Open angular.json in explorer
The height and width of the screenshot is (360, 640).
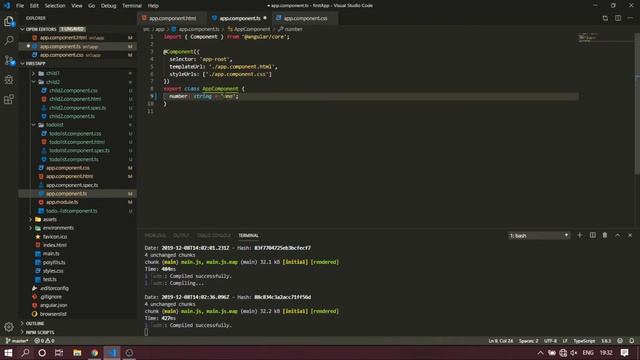pyautogui.click(x=53, y=305)
